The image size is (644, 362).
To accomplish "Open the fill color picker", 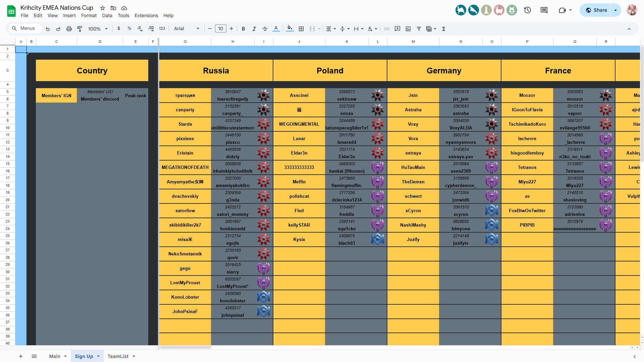I will pos(290,29).
